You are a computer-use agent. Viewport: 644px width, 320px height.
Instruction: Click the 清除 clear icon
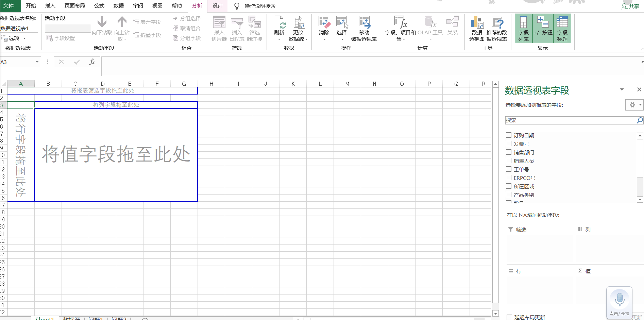tap(324, 22)
